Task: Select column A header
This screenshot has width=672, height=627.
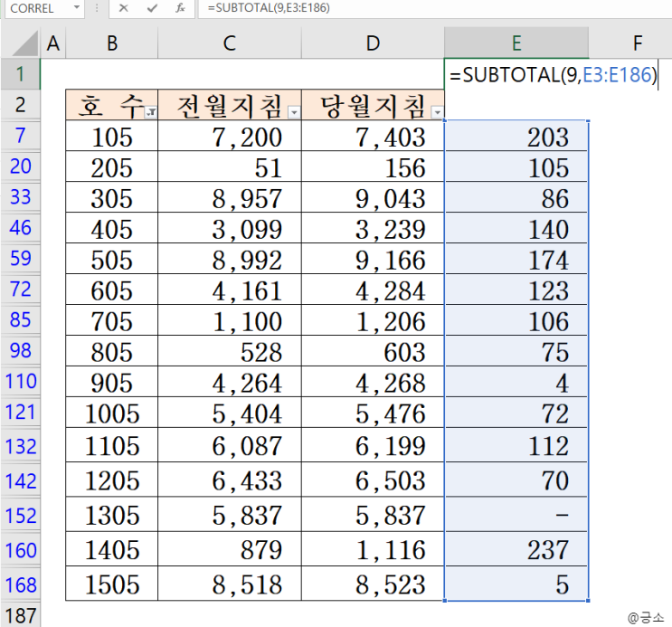Action: (53, 43)
